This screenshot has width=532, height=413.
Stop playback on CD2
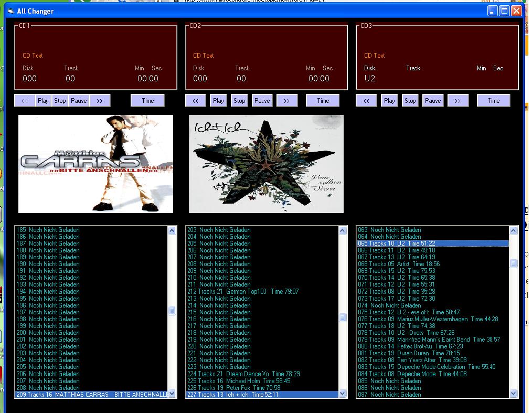(x=239, y=101)
